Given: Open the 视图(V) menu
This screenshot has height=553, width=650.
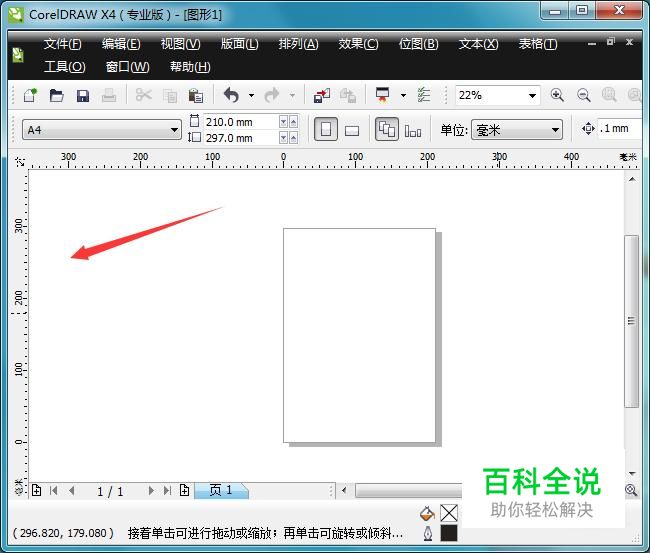Looking at the screenshot, I should [181, 44].
